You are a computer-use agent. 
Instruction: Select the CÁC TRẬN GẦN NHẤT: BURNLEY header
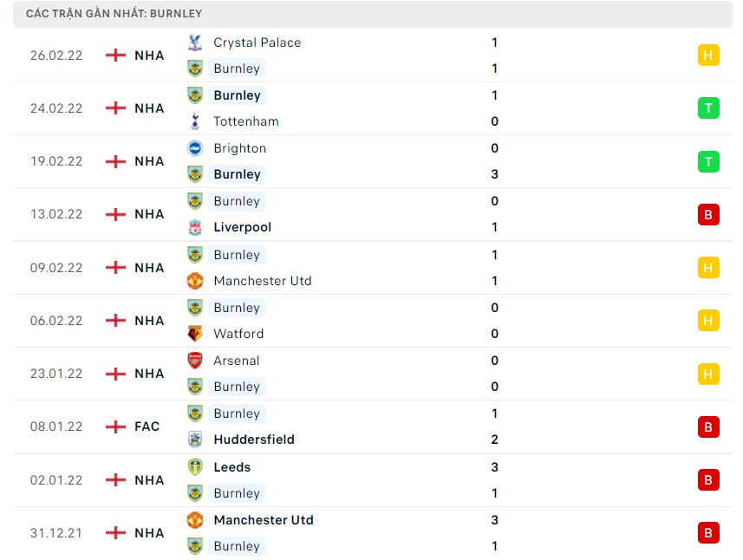(114, 13)
